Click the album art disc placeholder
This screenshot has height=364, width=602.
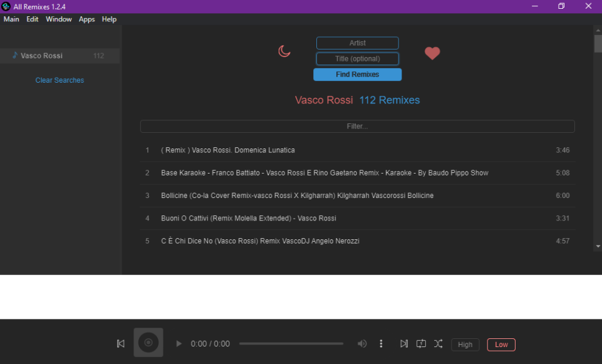[x=148, y=343]
